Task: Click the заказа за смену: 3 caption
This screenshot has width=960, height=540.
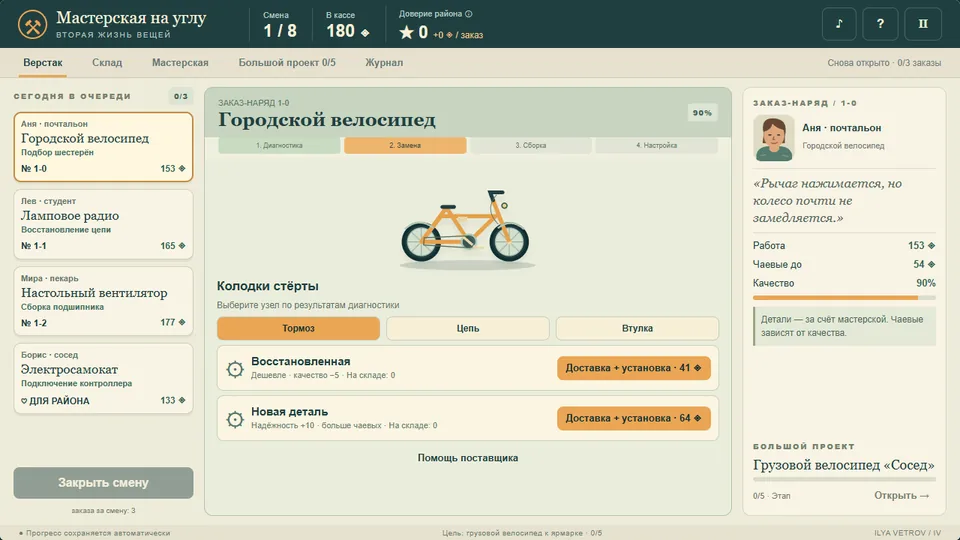Action: (103, 511)
